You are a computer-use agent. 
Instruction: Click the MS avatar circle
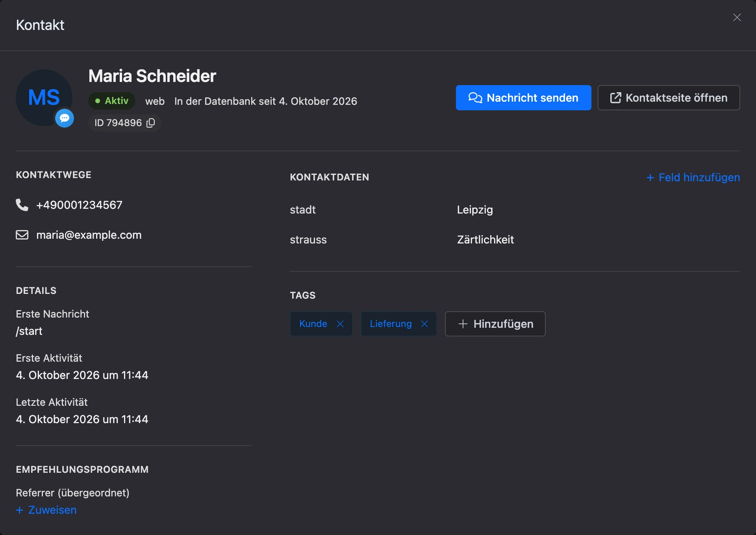(x=44, y=98)
